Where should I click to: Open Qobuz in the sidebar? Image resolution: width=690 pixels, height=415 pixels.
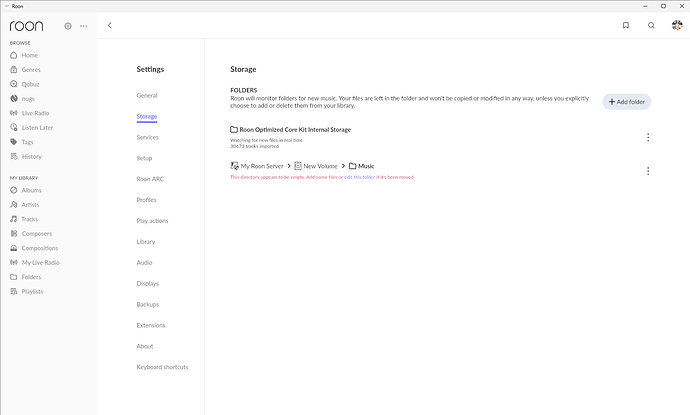point(31,84)
